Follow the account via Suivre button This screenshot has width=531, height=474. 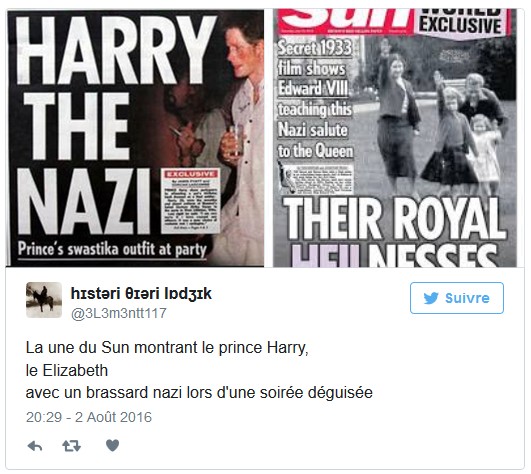click(x=457, y=298)
